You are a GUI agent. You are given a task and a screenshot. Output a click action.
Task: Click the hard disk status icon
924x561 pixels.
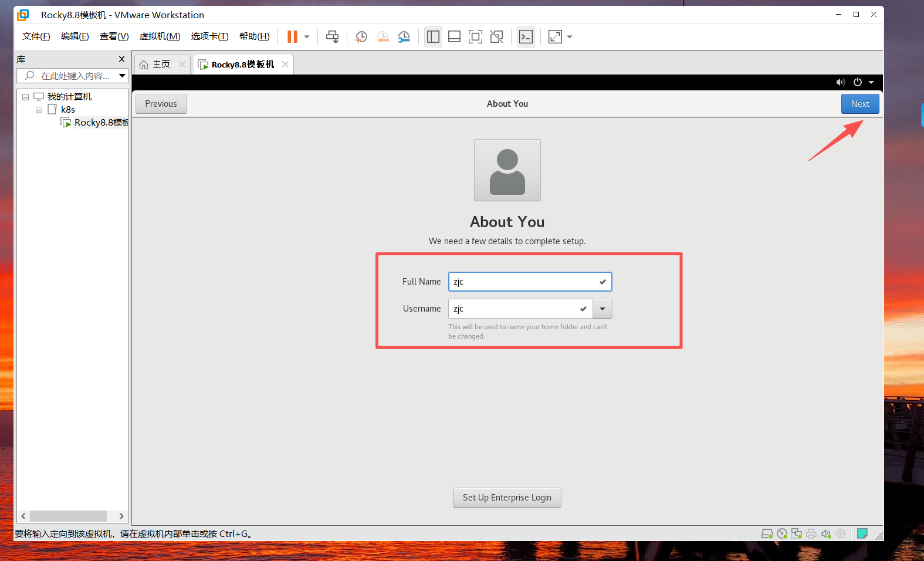coord(767,533)
